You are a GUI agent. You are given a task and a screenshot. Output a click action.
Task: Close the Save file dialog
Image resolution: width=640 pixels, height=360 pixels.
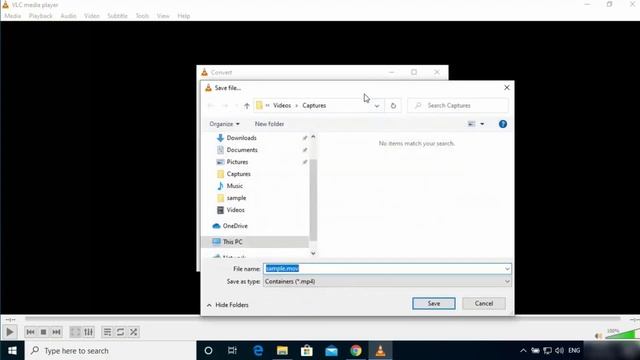[507, 88]
